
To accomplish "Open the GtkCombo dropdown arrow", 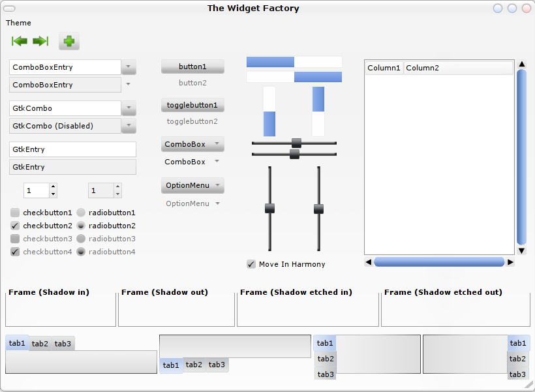I will 129,108.
